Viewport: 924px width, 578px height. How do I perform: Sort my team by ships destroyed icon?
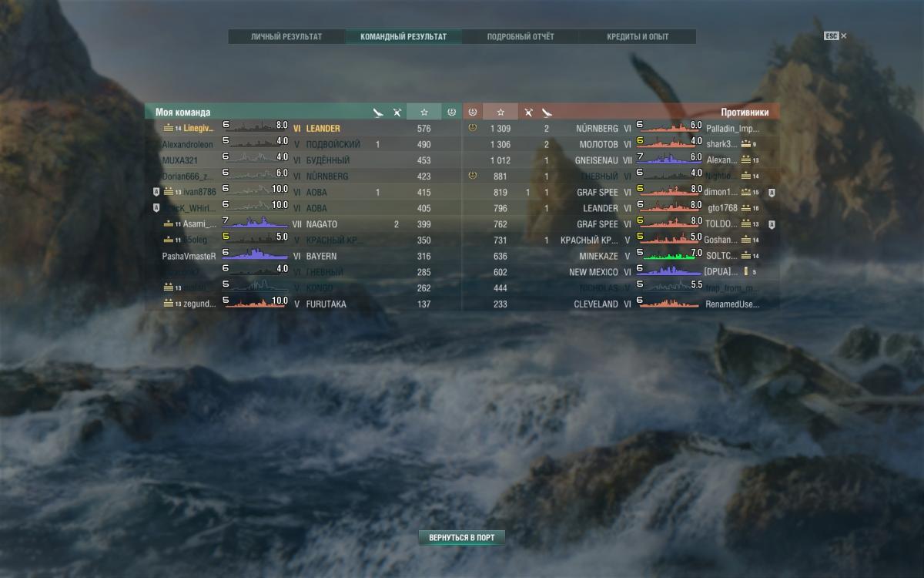[x=377, y=113]
